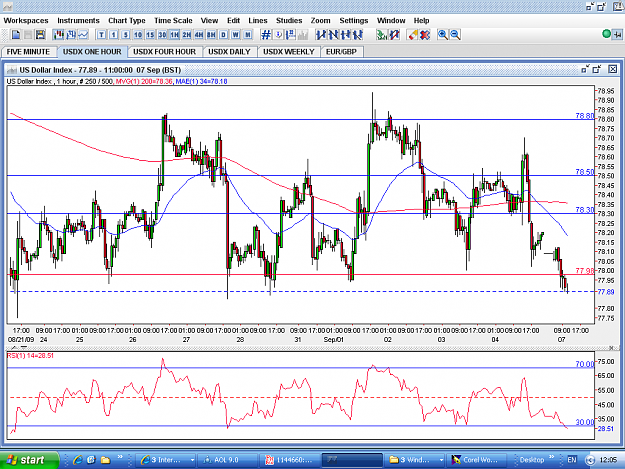Set time scale to daily (D)
This screenshot has height=469, width=625.
(x=223, y=35)
